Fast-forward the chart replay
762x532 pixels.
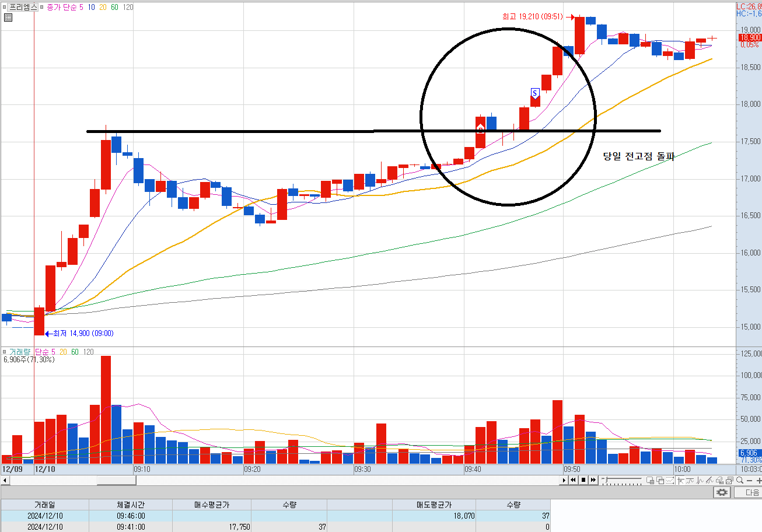[x=593, y=480]
